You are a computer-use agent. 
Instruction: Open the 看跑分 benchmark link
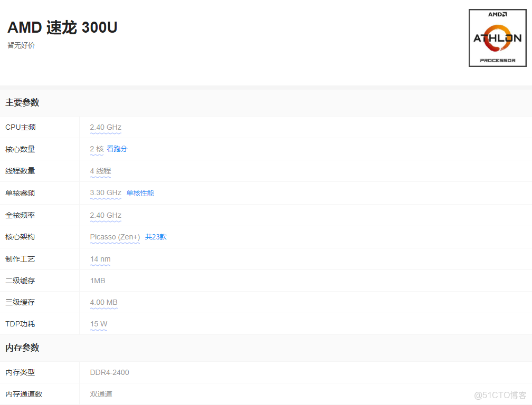point(117,149)
